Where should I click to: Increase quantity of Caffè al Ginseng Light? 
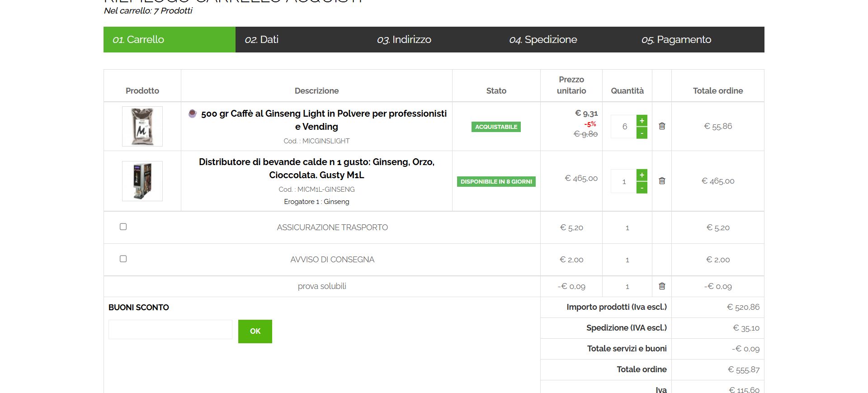pyautogui.click(x=642, y=121)
